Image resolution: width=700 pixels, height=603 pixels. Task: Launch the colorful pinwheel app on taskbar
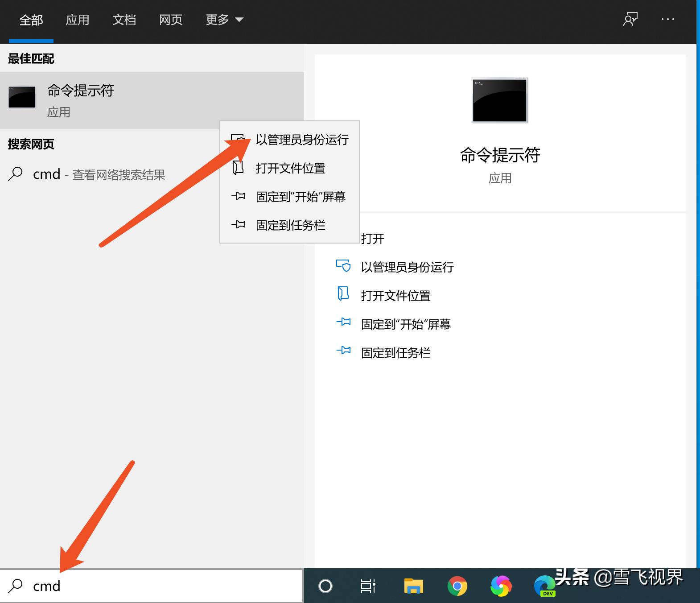pyautogui.click(x=501, y=586)
